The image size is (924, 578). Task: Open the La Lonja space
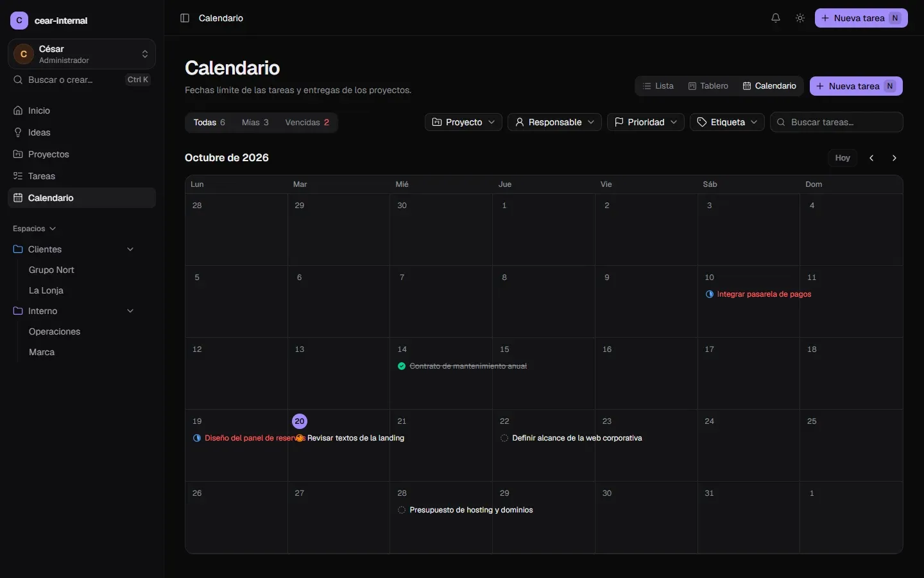point(46,290)
